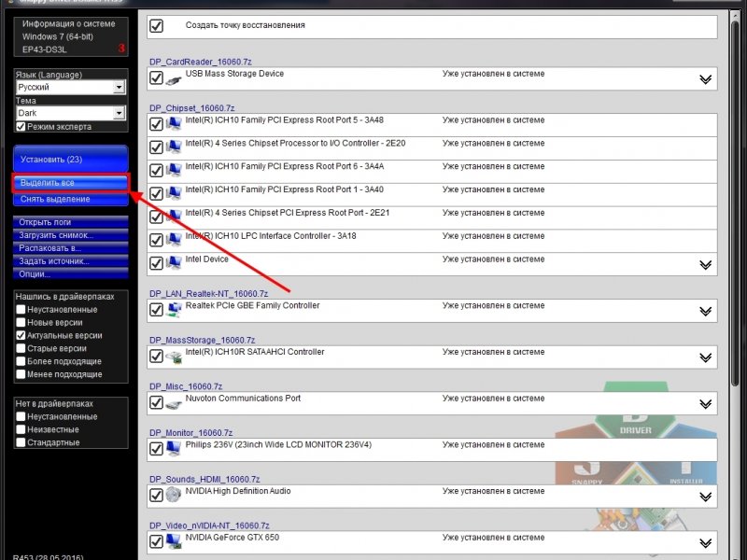Click the Windows 7 (64-bit) system info line
The image size is (747, 560).
coord(58,36)
